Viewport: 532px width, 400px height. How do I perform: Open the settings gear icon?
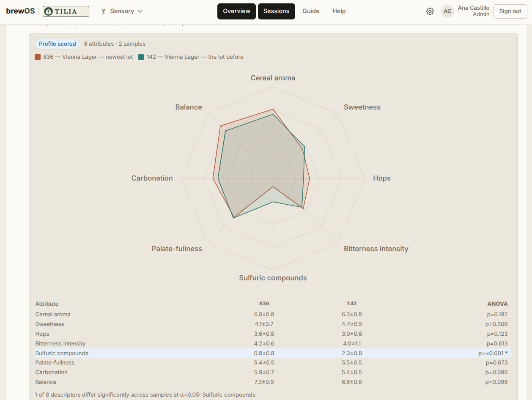(x=430, y=11)
